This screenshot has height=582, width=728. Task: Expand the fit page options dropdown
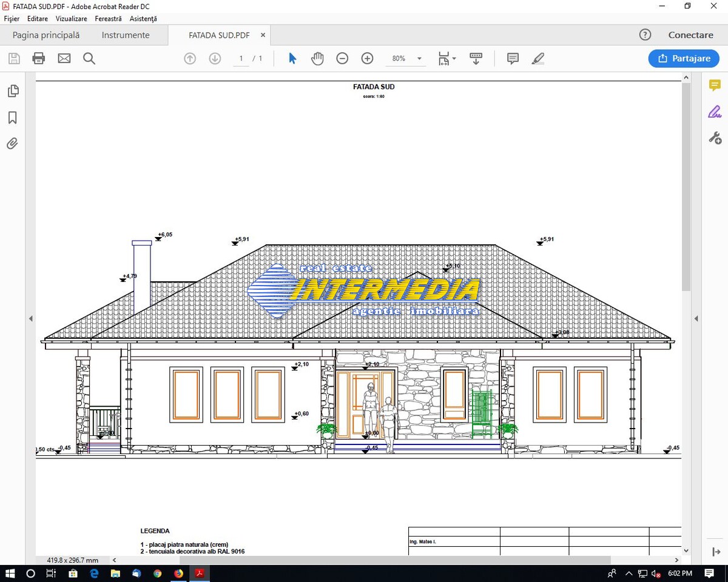click(448, 59)
